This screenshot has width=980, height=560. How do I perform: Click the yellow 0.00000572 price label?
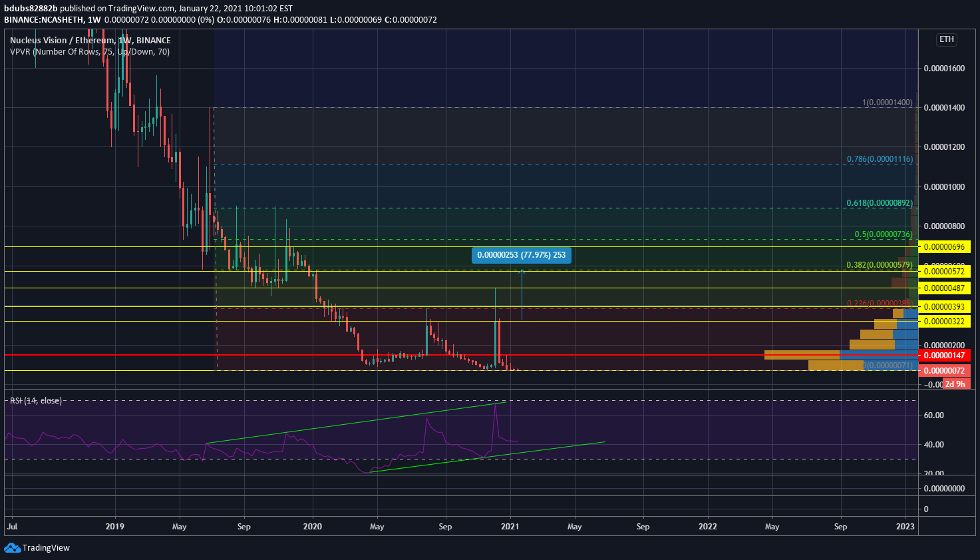944,271
